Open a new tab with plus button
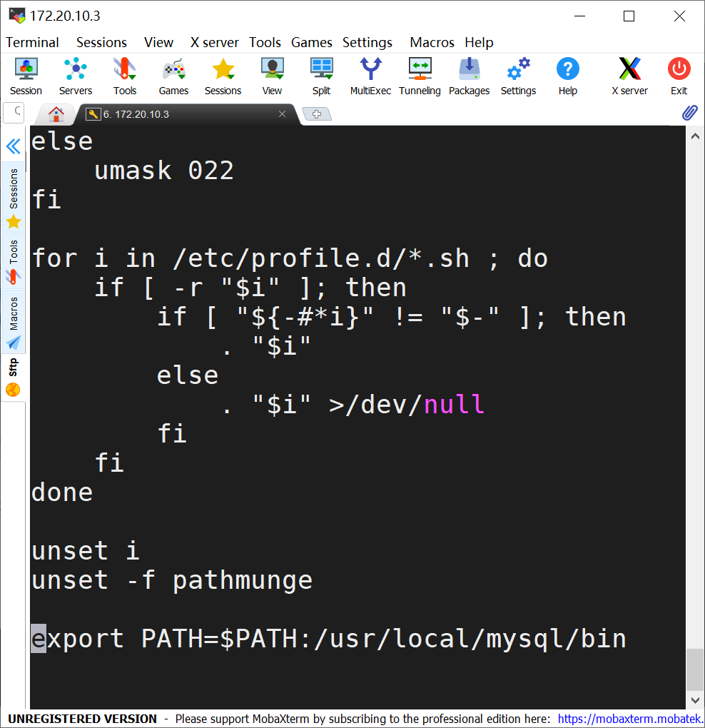Screen dimensions: 705x728 point(317,114)
